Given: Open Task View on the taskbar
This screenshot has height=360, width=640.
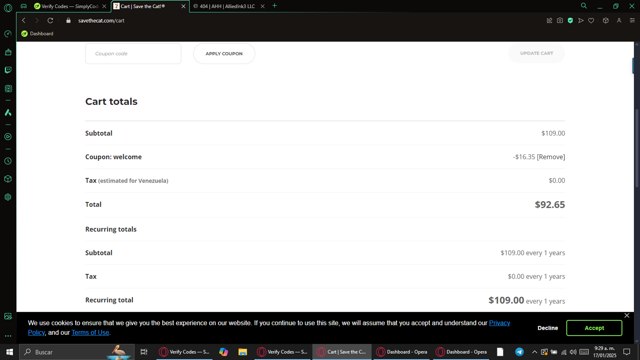Looking at the screenshot, I should pos(144,351).
